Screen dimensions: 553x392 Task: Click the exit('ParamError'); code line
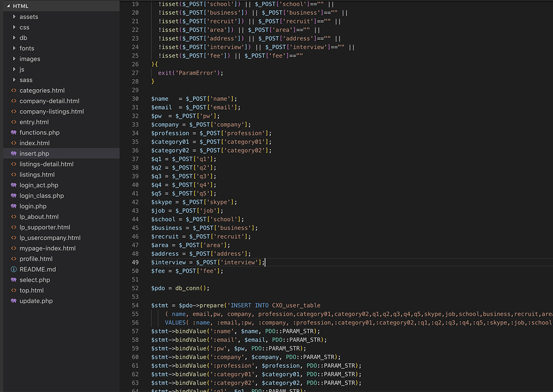pos(191,73)
